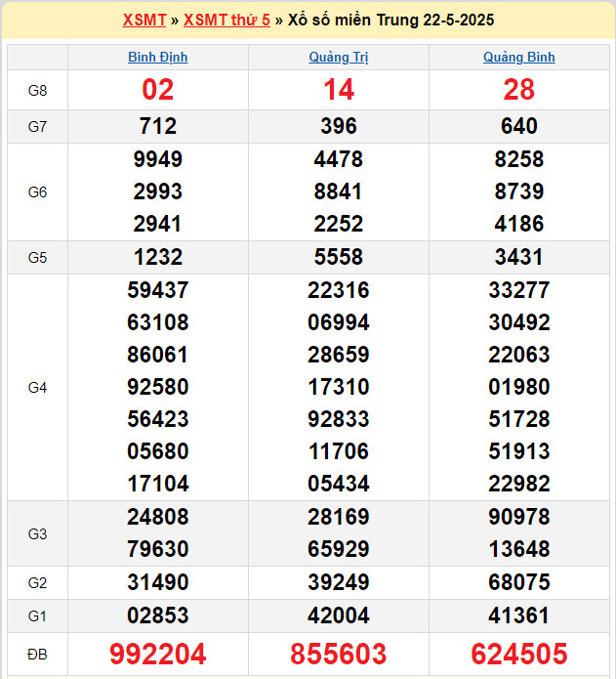The image size is (616, 679).
Task: Select the G6 number 4478
Action: coord(339,159)
